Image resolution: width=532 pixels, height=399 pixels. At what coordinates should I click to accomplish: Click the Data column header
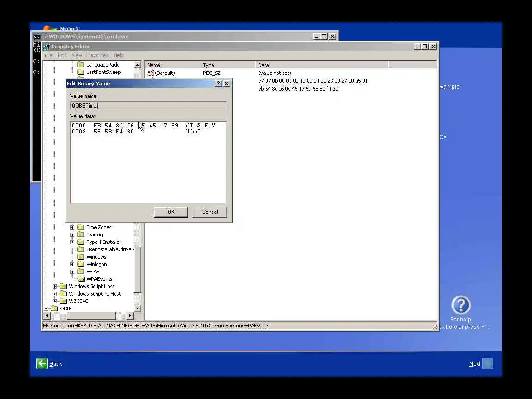pos(321,65)
